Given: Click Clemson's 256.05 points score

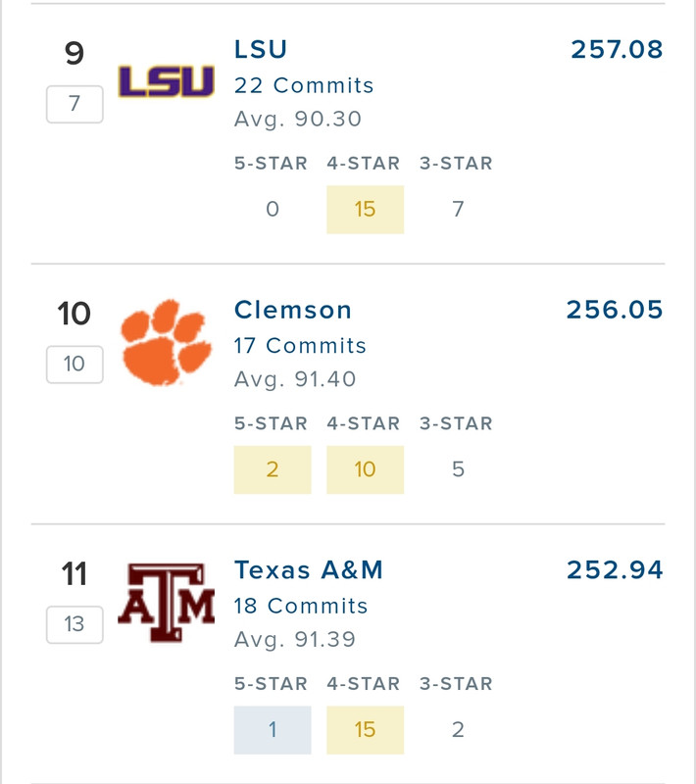Looking at the screenshot, I should click(615, 310).
